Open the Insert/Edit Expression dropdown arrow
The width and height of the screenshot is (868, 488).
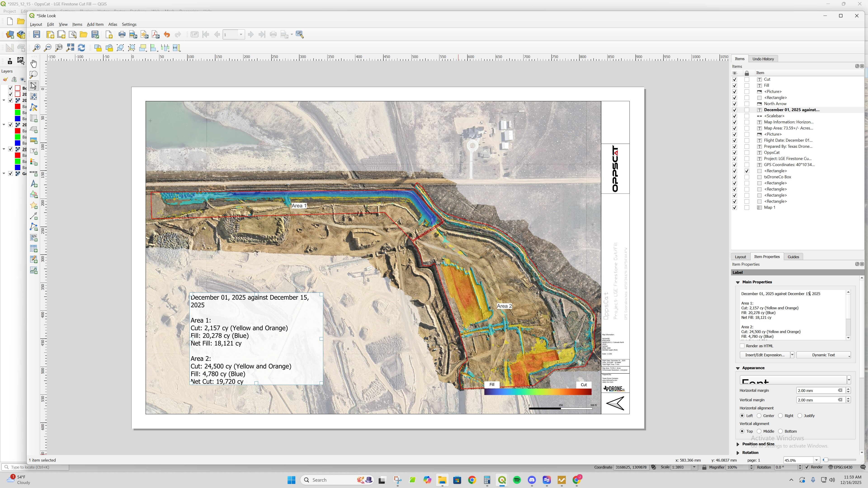click(x=792, y=355)
